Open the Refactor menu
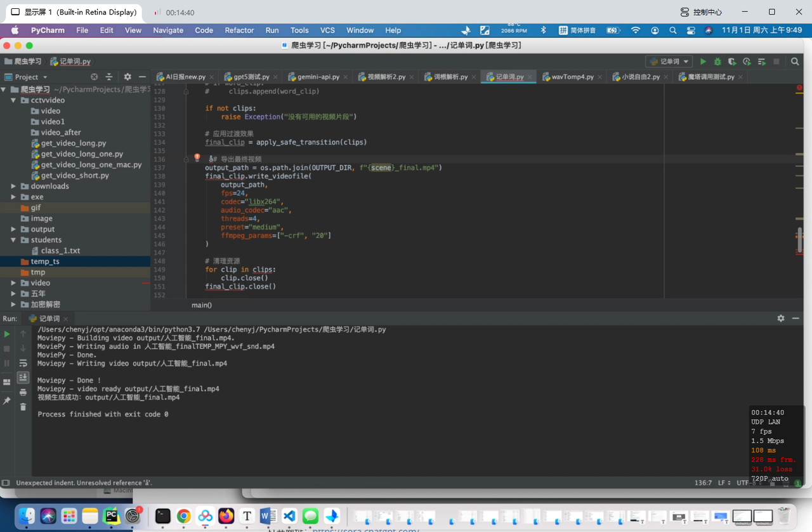 239,30
